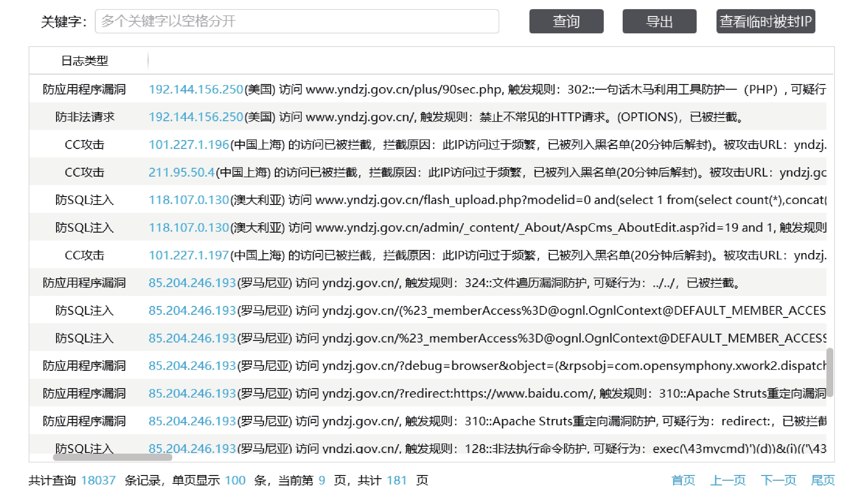Click the 查询 button
Viewport: 868px width, 498px height.
pyautogui.click(x=566, y=21)
